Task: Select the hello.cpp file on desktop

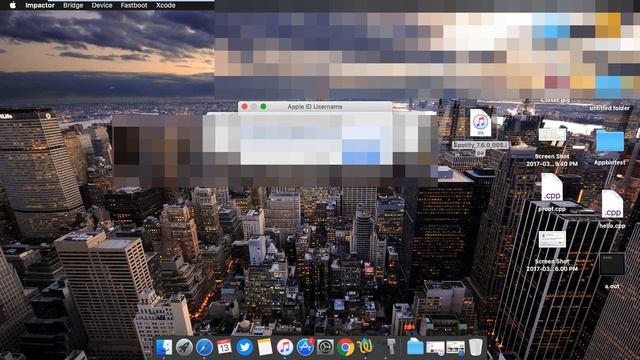Action: click(612, 204)
